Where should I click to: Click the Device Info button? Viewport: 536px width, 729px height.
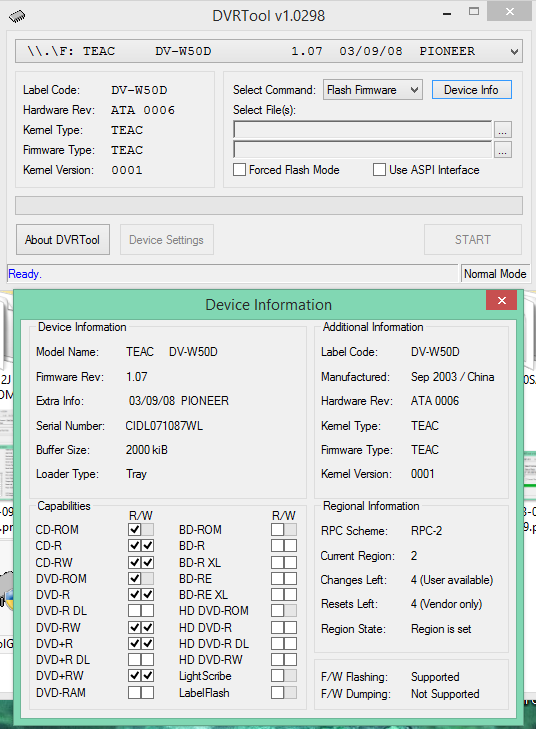click(471, 90)
